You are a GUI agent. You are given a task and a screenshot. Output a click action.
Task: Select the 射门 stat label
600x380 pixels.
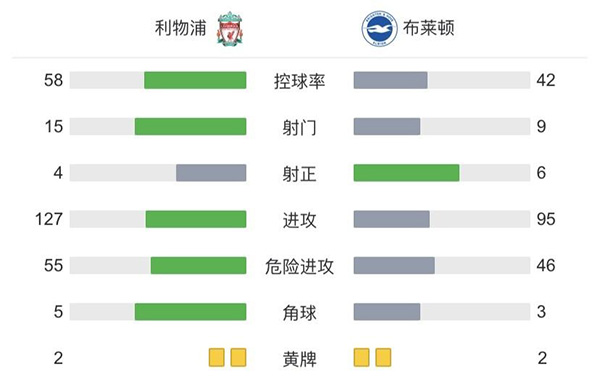click(300, 127)
